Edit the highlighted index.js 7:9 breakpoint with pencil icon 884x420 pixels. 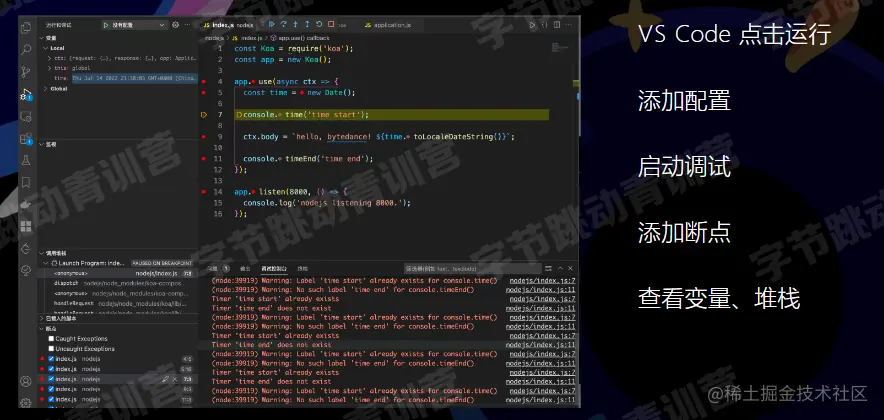pos(166,379)
